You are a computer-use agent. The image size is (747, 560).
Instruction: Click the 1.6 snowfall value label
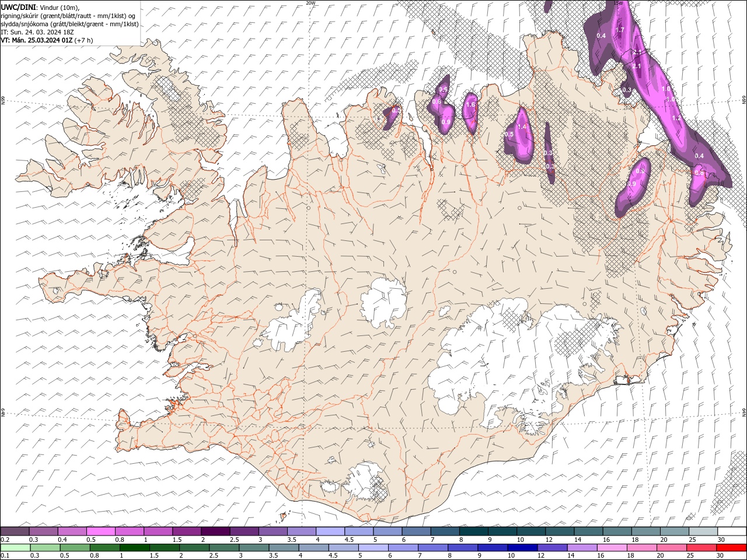(x=470, y=104)
